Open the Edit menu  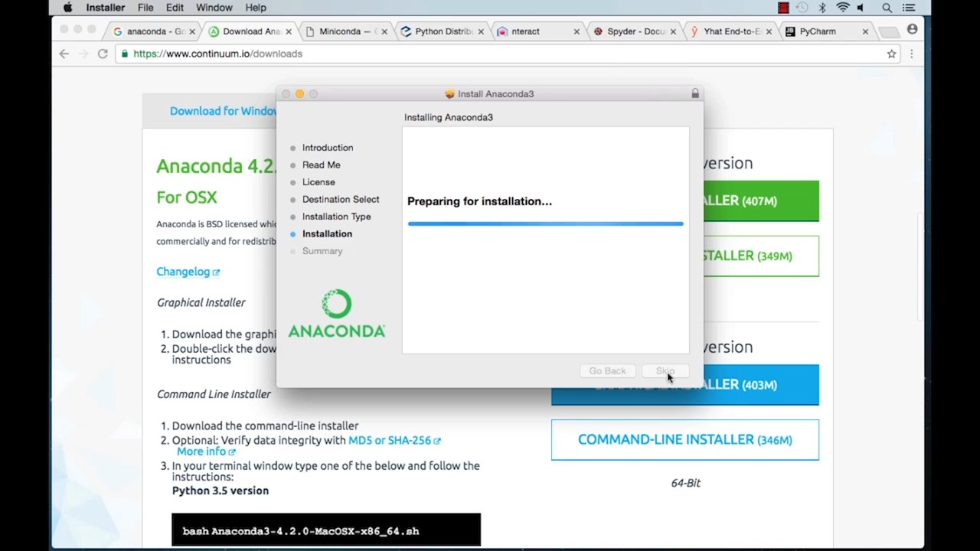[x=175, y=8]
